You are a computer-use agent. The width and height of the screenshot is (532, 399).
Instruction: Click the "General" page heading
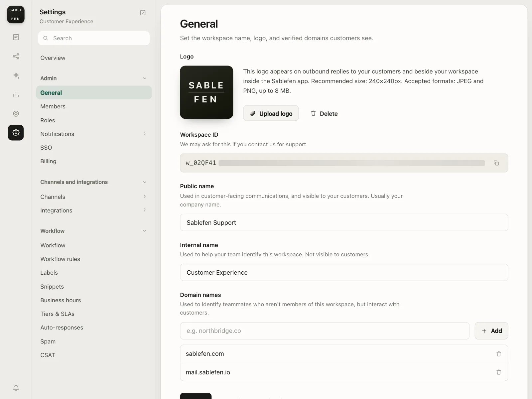click(x=199, y=24)
